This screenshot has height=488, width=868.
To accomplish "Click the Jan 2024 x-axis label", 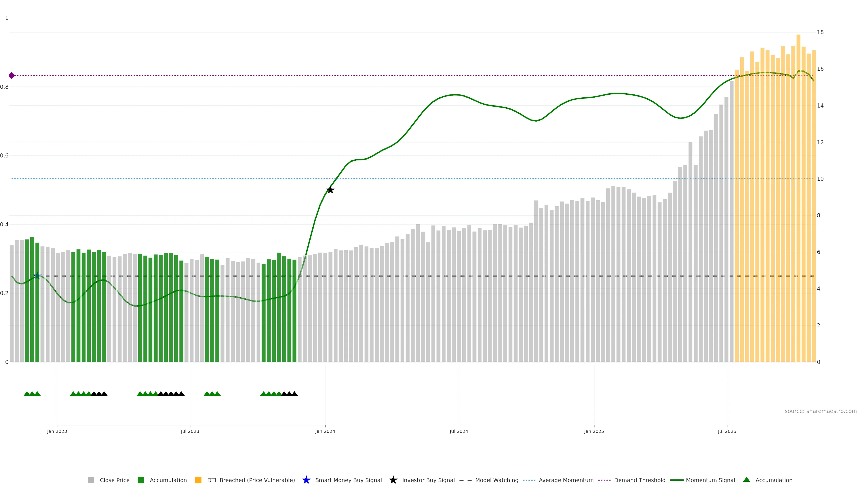I will pos(325,432).
